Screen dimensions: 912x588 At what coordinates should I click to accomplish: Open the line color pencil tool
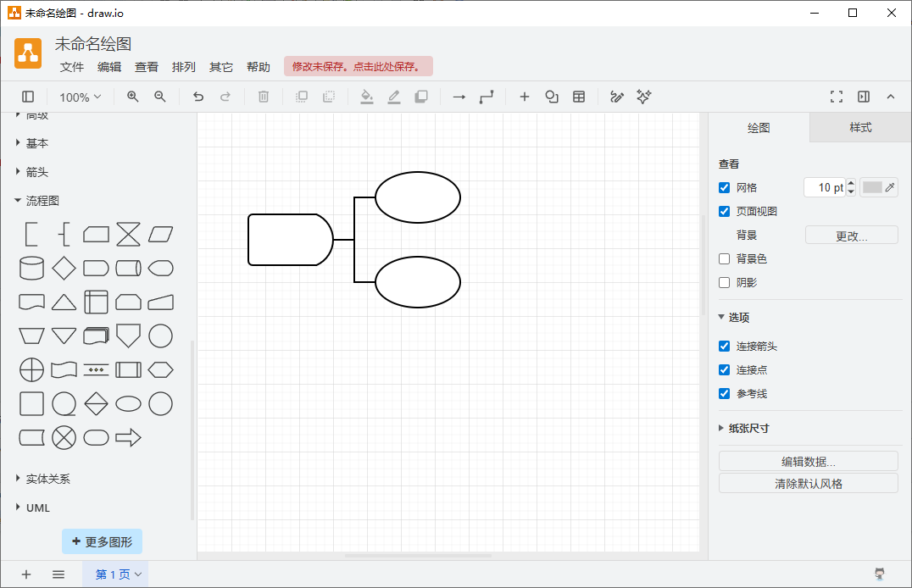(394, 97)
